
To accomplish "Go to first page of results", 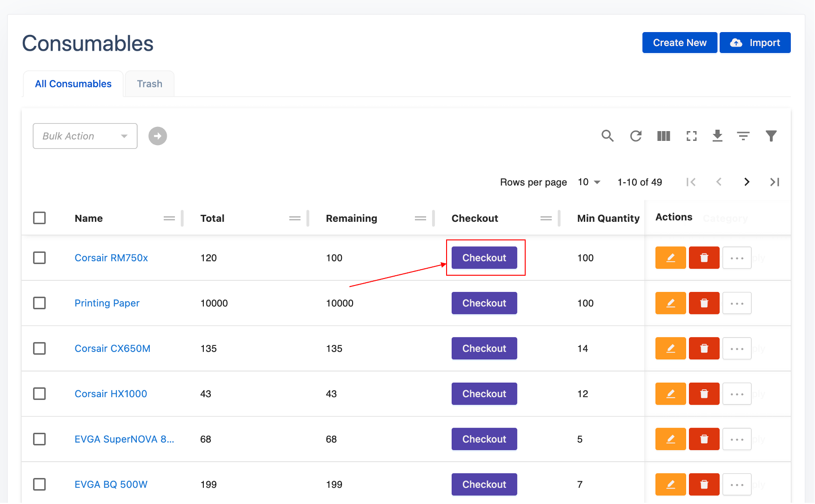I will point(691,182).
